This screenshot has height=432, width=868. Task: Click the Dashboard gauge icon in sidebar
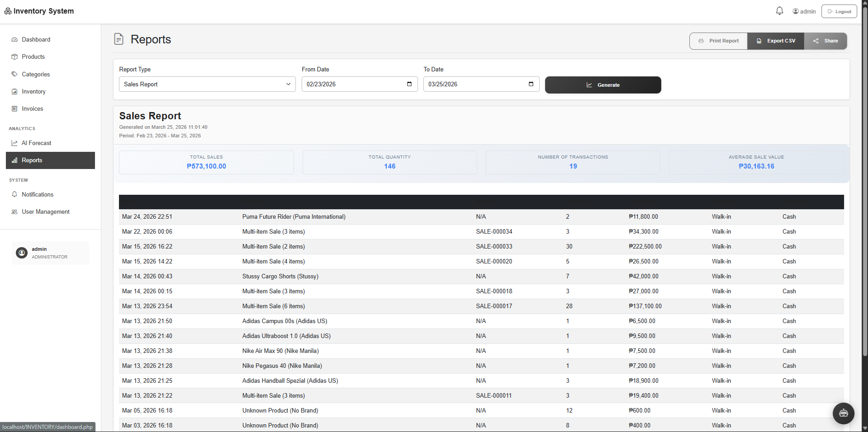(x=14, y=40)
